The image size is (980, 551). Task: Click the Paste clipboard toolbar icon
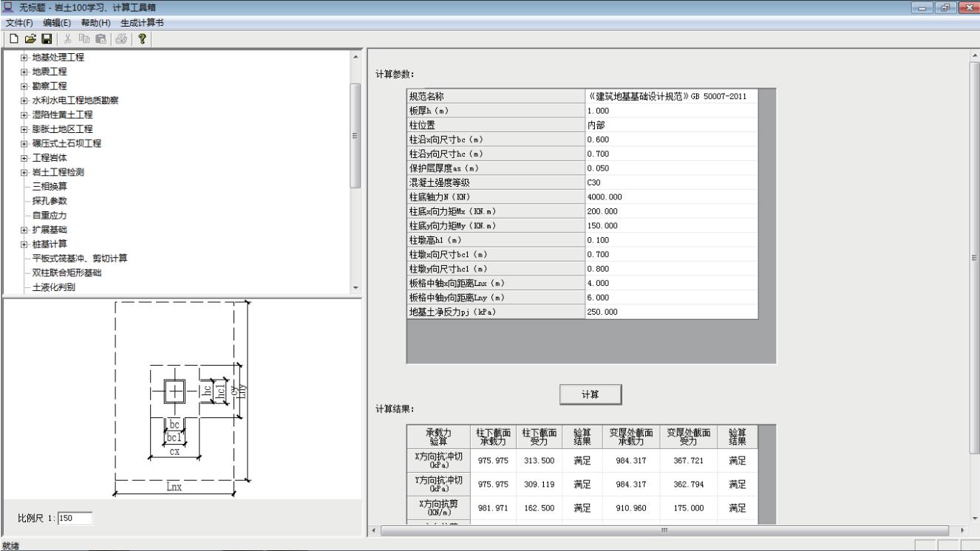[101, 38]
